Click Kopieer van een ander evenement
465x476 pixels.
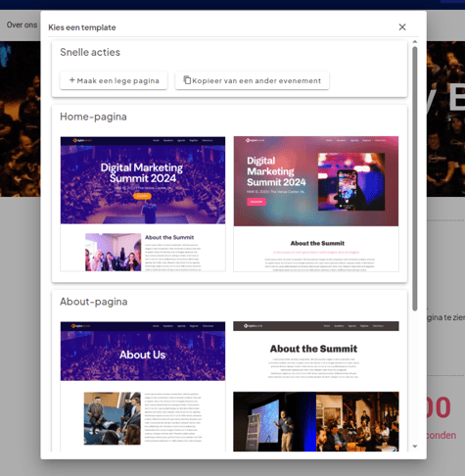click(252, 80)
